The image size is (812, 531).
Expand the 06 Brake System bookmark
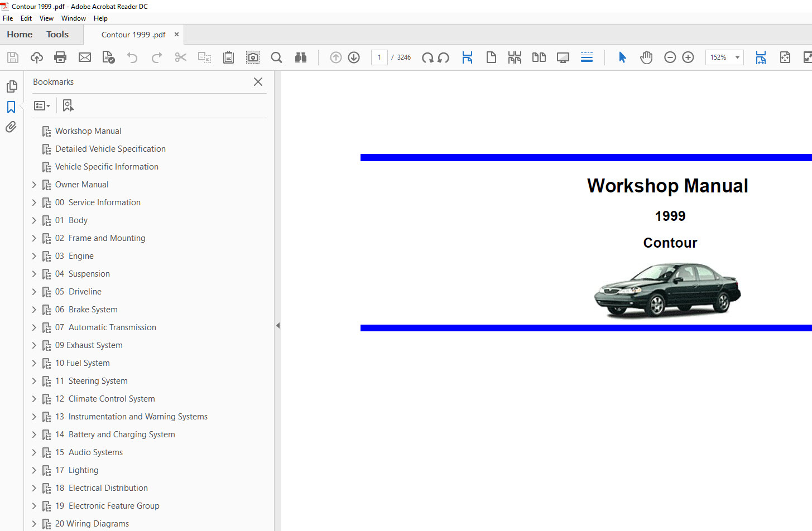point(34,310)
